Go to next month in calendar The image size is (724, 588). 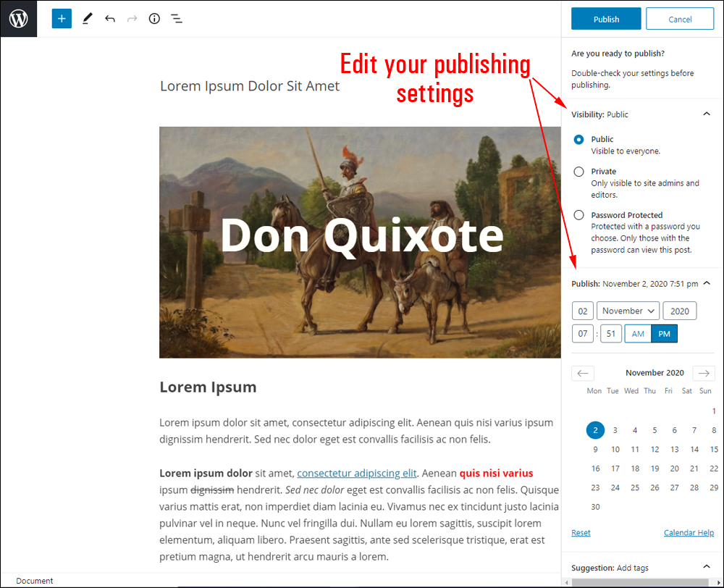tap(704, 373)
